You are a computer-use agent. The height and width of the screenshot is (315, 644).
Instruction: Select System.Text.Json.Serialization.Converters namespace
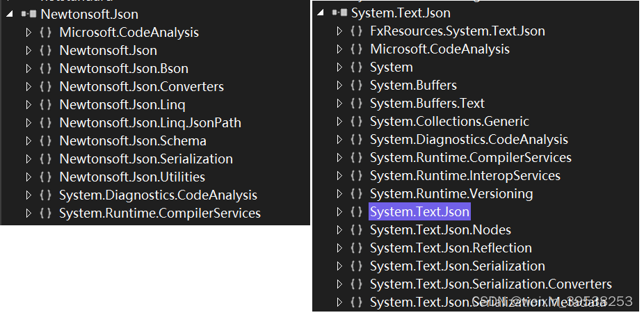pos(491,284)
